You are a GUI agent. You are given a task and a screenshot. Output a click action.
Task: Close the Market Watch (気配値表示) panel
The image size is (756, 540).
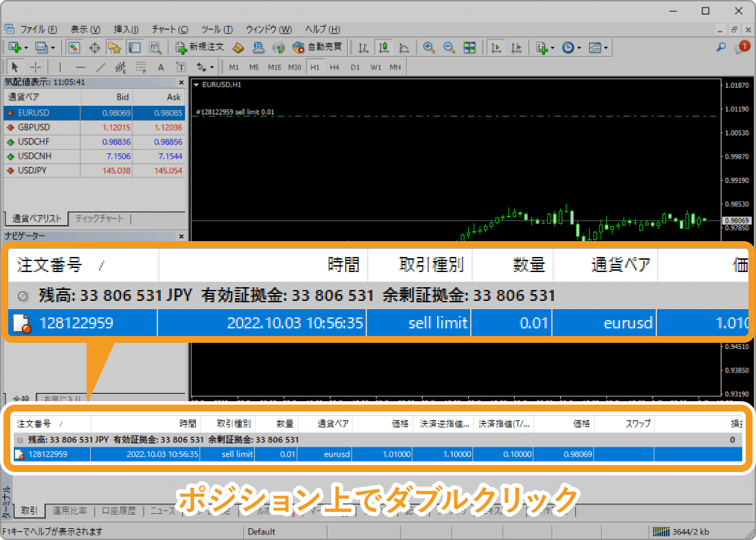[181, 83]
